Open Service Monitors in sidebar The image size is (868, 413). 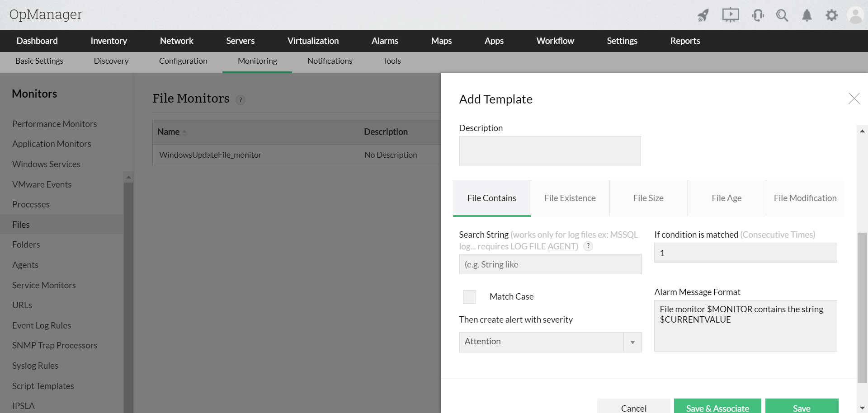(44, 285)
